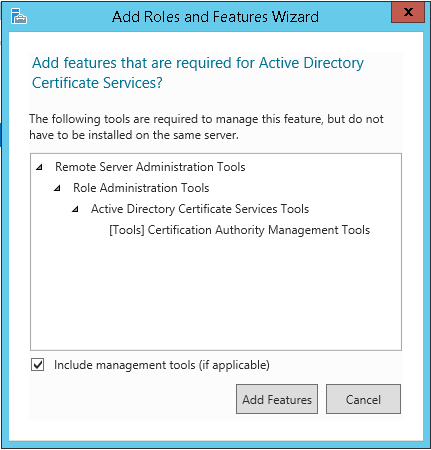
Task: Click the Add Features button
Action: pos(277,399)
